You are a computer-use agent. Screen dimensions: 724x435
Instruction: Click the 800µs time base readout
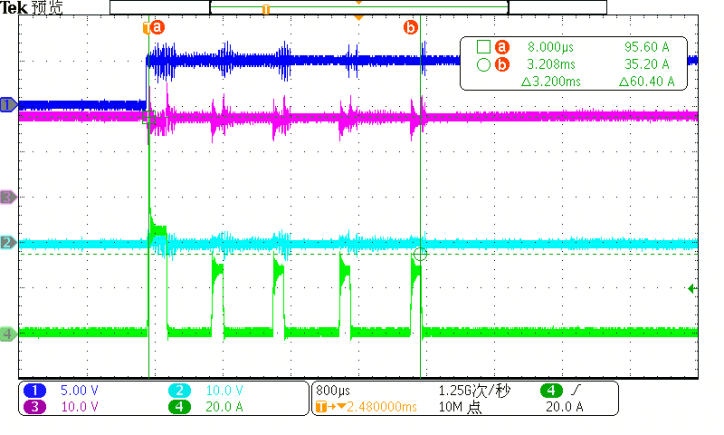coord(333,391)
